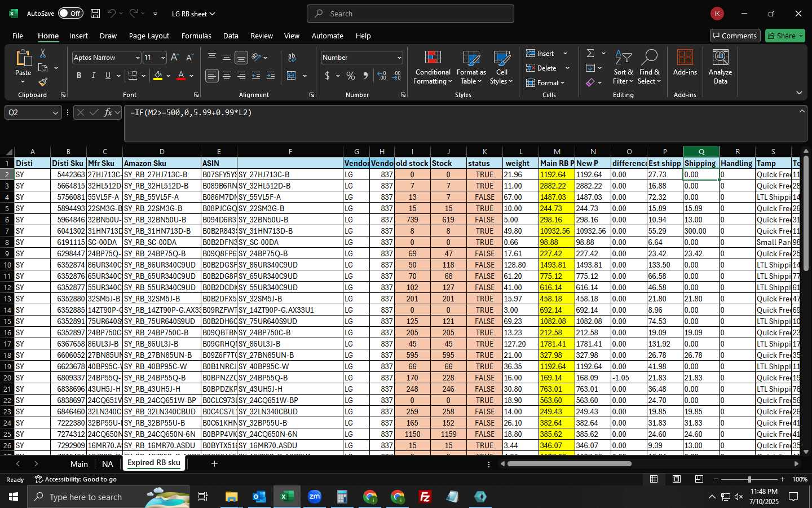Screen dimensions: 812x508
Task: Toggle Align Right button
Action: (241, 76)
